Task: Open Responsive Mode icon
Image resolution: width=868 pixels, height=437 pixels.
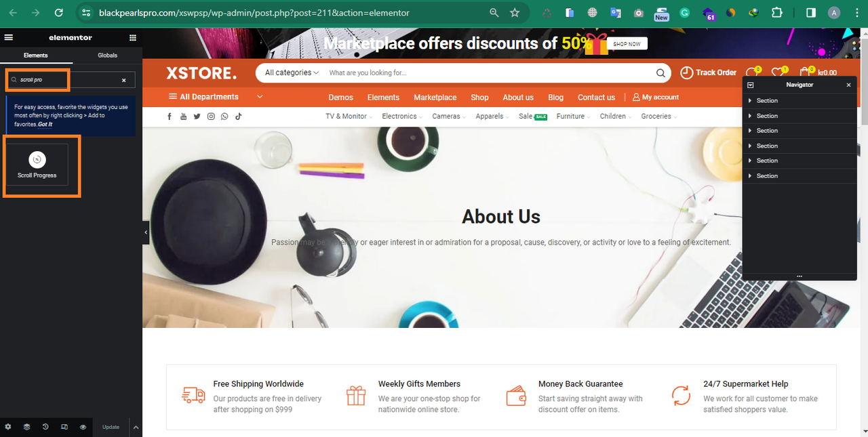Action: click(x=64, y=427)
